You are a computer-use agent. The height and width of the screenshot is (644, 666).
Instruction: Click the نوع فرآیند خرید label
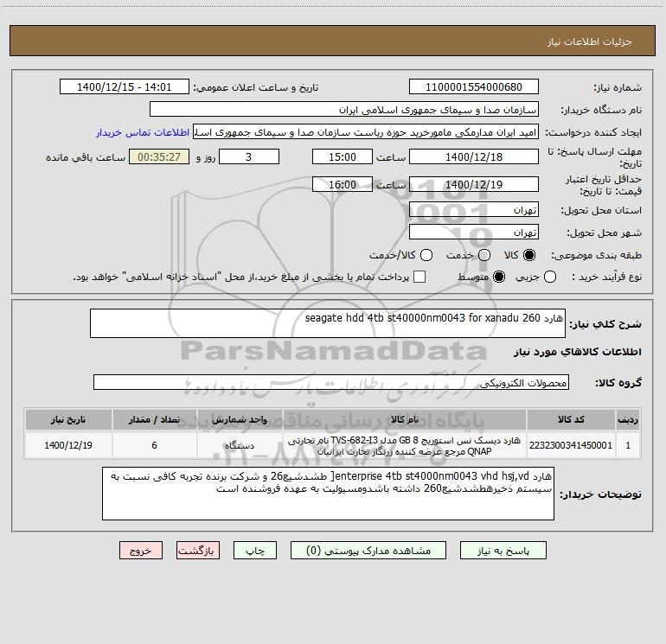click(x=606, y=277)
